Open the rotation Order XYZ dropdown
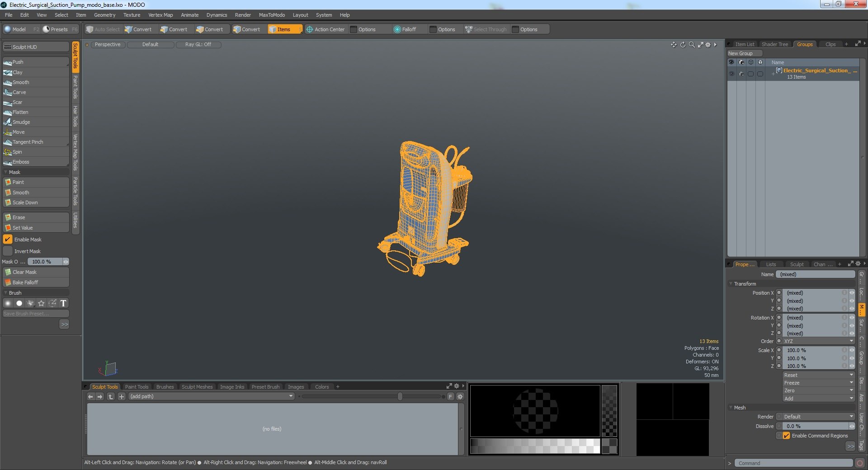The image size is (868, 470). tap(818, 341)
